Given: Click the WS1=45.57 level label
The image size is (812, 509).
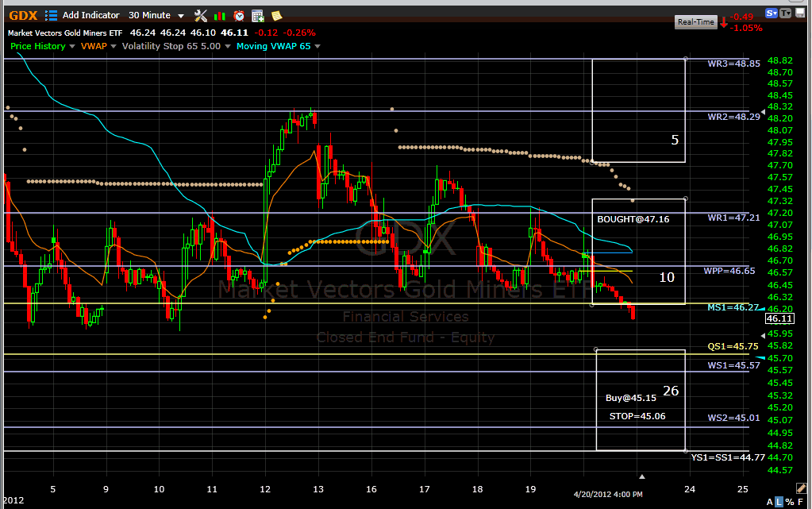Looking at the screenshot, I should (x=733, y=365).
